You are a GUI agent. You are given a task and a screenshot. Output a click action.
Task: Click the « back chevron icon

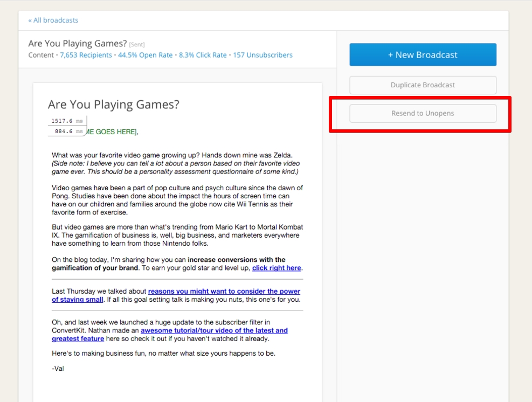(30, 20)
